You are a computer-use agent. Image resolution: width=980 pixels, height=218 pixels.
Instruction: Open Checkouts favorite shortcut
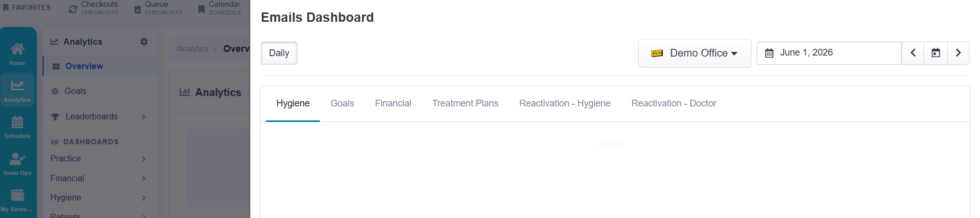tap(94, 8)
